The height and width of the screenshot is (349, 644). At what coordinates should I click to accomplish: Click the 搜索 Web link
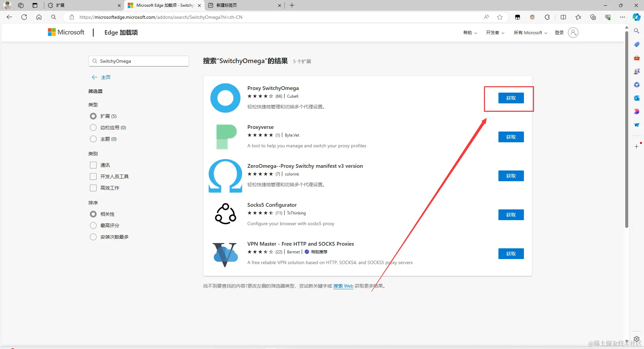343,286
